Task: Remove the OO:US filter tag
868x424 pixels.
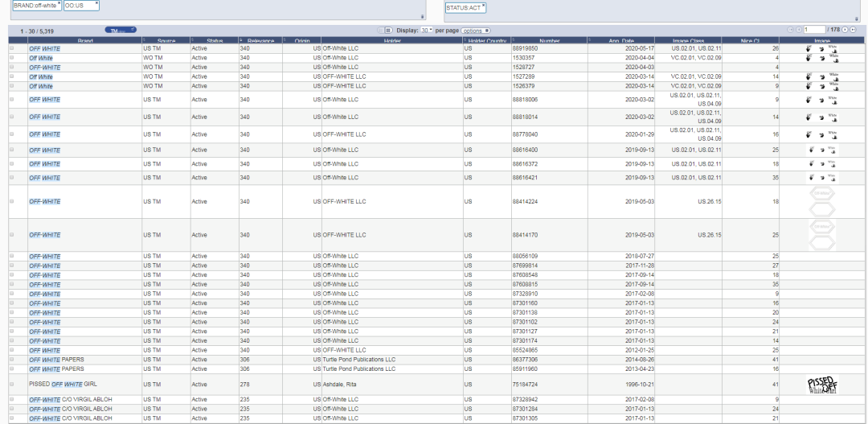Action: tap(96, 3)
